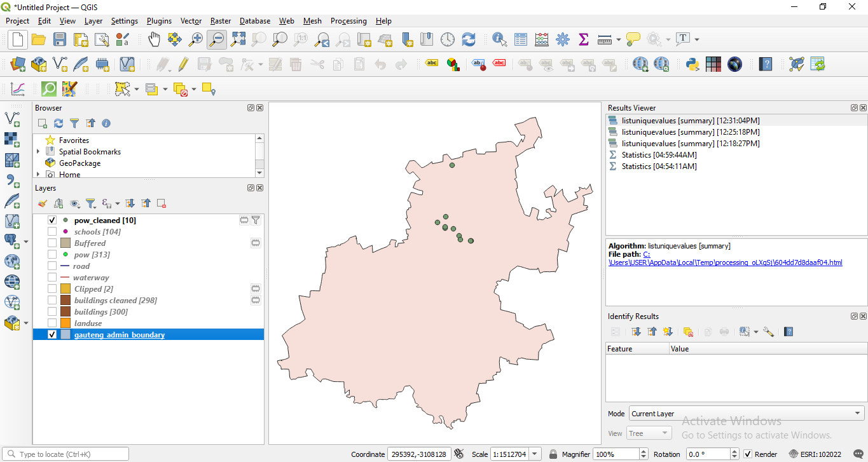Click the Statistical Summary sigma icon
The width and height of the screenshot is (868, 462).
click(x=584, y=39)
